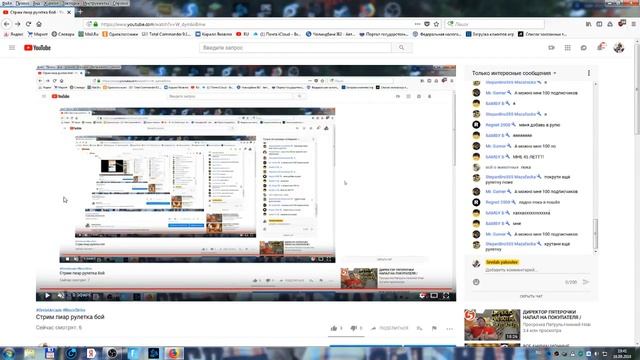Click the site padlock icon in address bar

pos(96,24)
